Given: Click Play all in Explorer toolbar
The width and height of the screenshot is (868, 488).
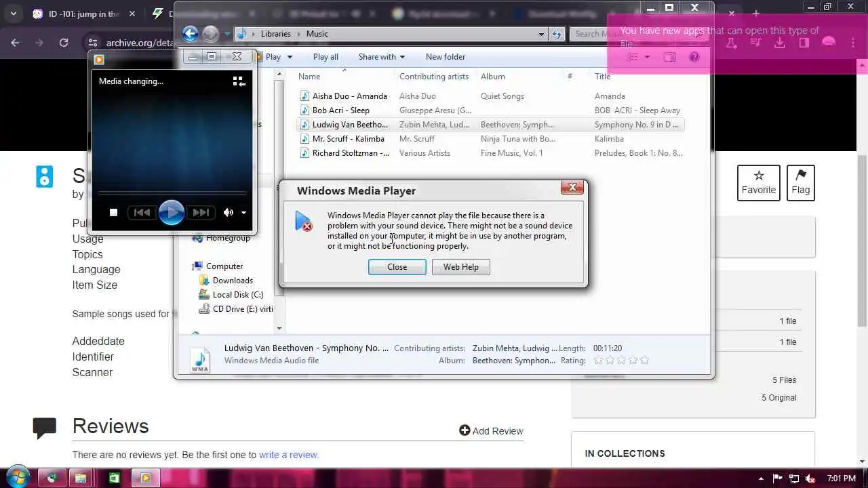Looking at the screenshot, I should pos(325,57).
